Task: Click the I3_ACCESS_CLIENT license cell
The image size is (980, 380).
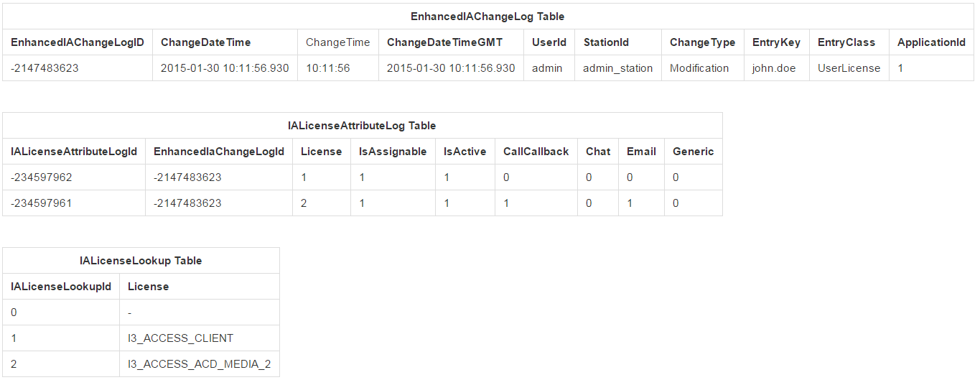Action: pyautogui.click(x=180, y=338)
